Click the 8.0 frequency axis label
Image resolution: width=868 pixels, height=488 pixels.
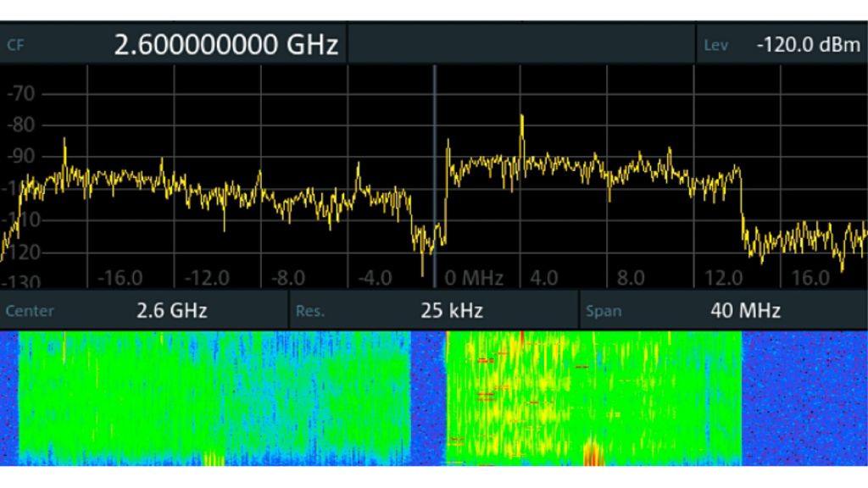(631, 278)
